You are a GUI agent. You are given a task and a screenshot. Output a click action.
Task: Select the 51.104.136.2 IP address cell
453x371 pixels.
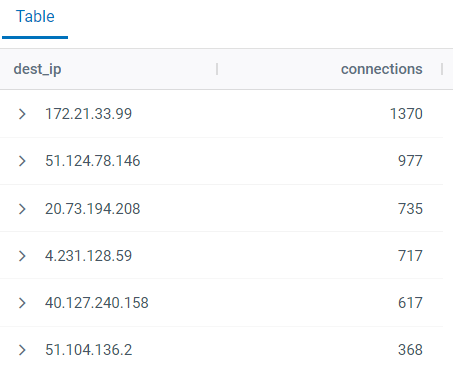[x=89, y=350]
